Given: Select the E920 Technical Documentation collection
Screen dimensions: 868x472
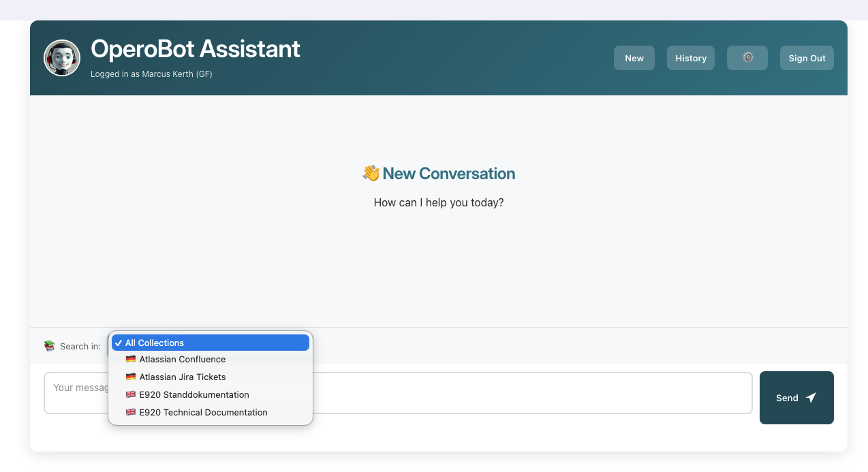Looking at the screenshot, I should pos(202,412).
